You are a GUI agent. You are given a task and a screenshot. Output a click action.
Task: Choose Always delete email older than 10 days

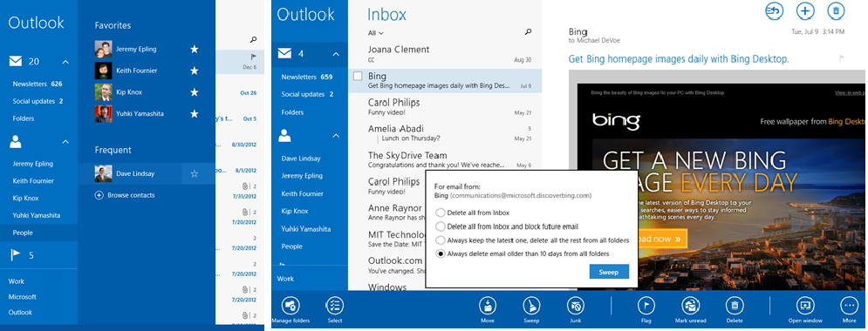click(440, 254)
